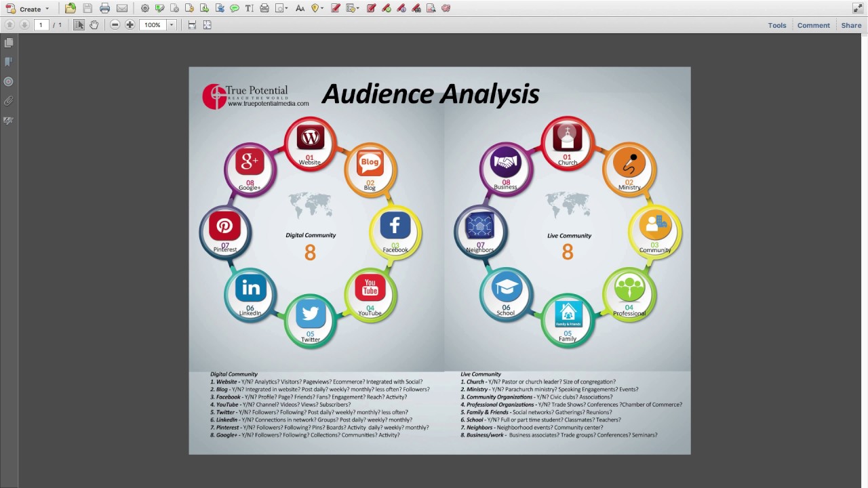Click the red pen with green check icon
868x488 pixels.
(387, 8)
